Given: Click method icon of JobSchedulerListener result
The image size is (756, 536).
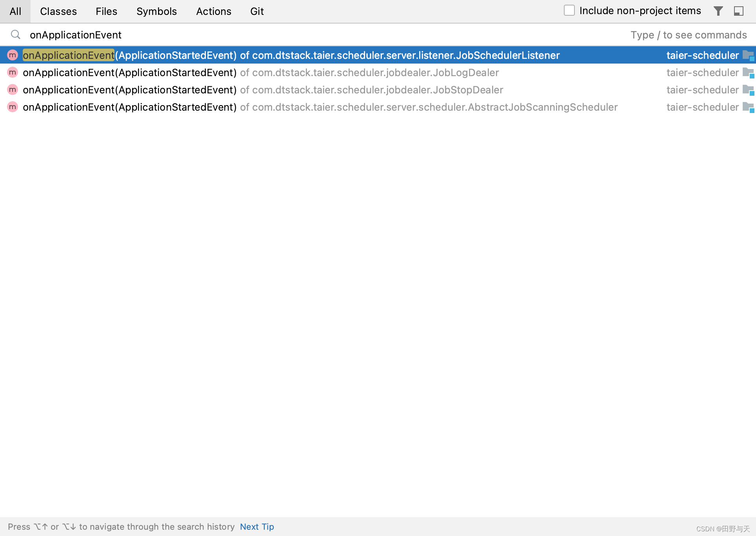Looking at the screenshot, I should coord(13,55).
